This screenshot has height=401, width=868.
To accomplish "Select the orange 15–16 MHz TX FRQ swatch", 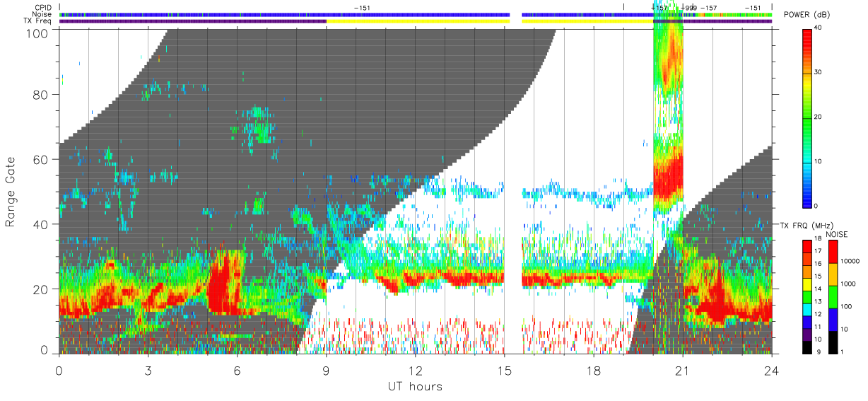I will [x=807, y=272].
